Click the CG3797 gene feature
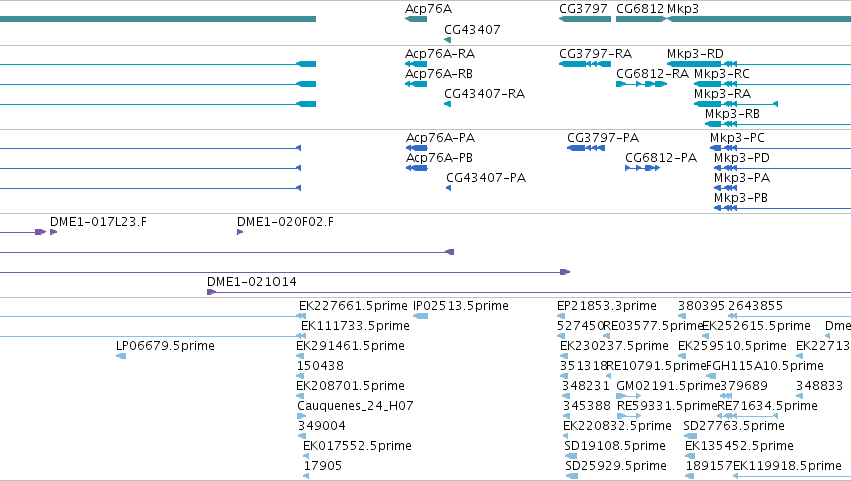 tap(585, 19)
